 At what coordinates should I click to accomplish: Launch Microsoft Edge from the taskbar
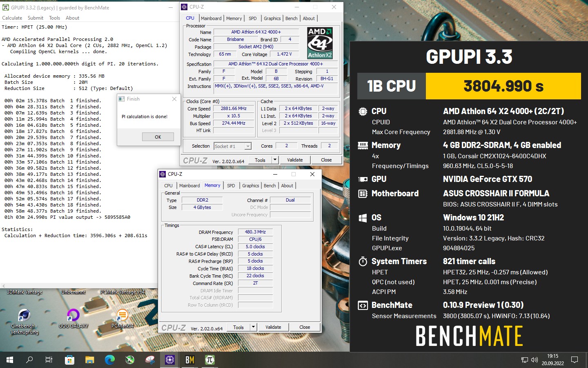pyautogui.click(x=109, y=360)
